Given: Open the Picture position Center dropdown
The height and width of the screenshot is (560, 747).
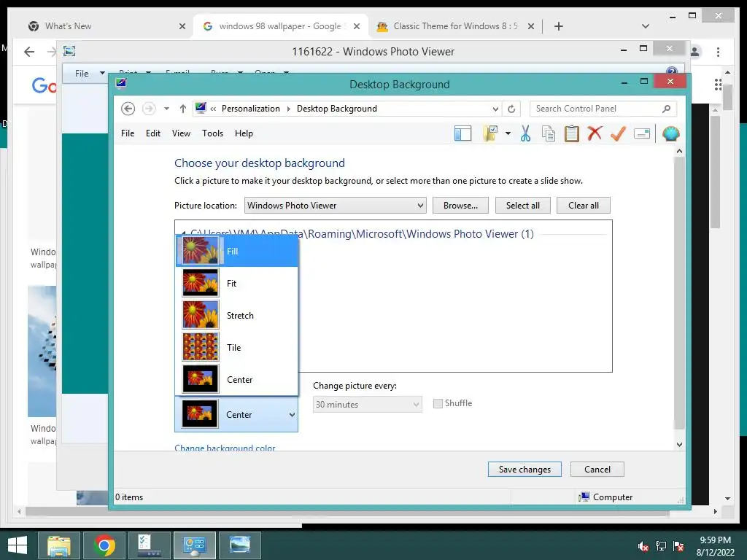Looking at the screenshot, I should pos(236,414).
